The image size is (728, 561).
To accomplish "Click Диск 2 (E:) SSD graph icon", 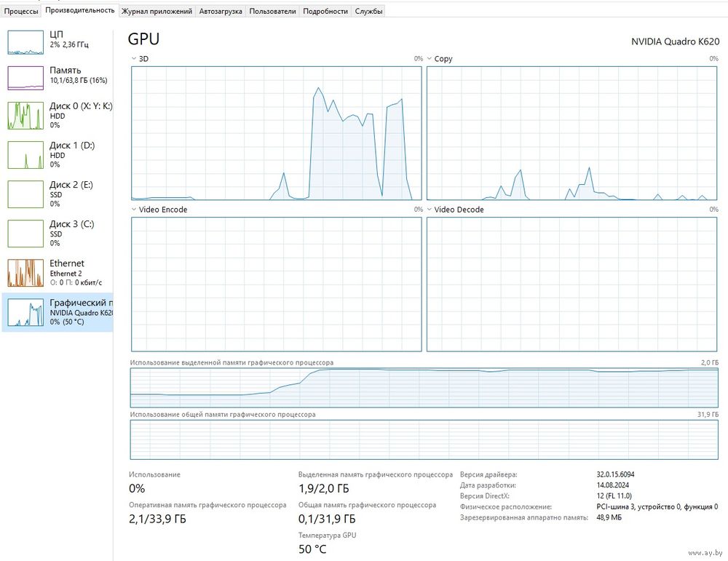I will [26, 194].
